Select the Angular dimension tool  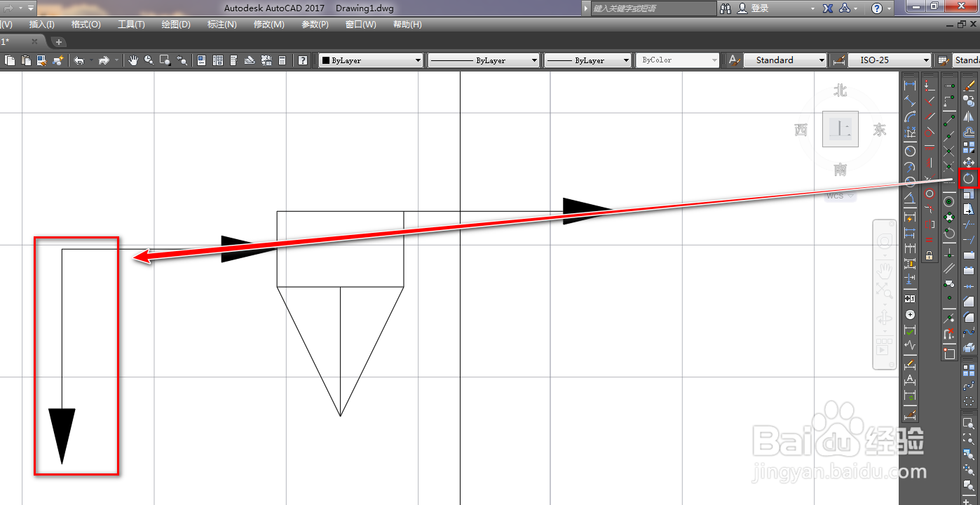tap(911, 197)
